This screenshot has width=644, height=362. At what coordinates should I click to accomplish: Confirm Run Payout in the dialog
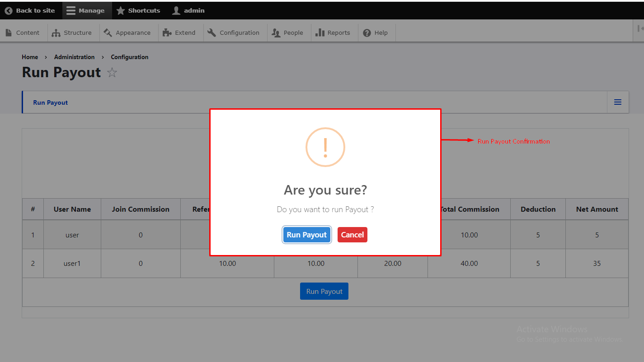pos(306,235)
